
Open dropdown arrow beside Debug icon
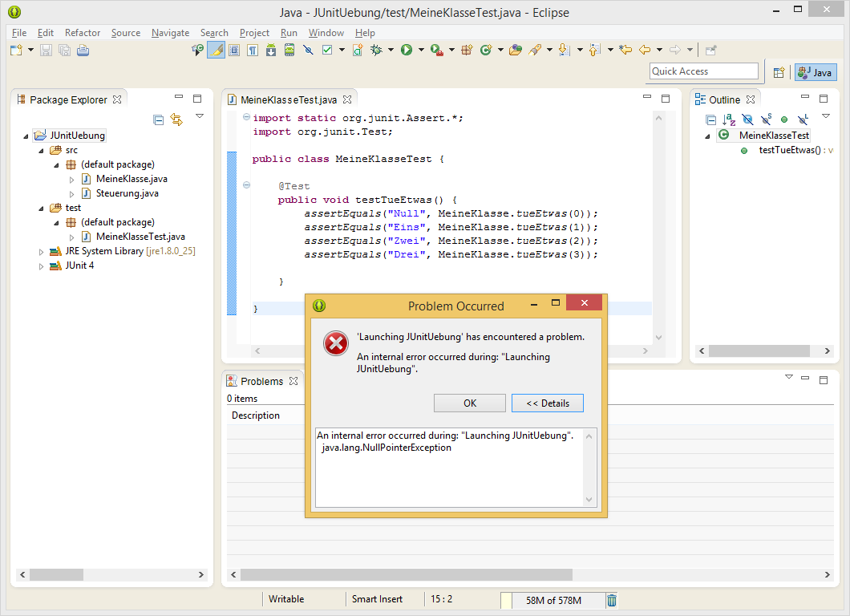tap(391, 50)
